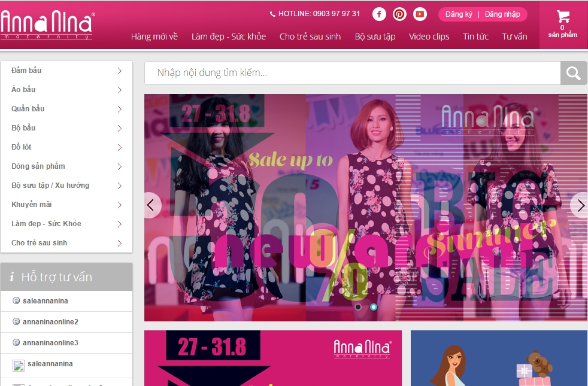The width and height of the screenshot is (588, 386).
Task: Click HOTLINE: 0903 97 97 31 text
Action: pyautogui.click(x=319, y=14)
